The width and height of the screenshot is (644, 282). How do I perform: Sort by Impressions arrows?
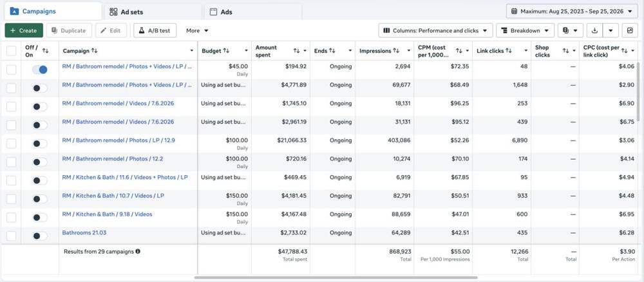[396, 50]
